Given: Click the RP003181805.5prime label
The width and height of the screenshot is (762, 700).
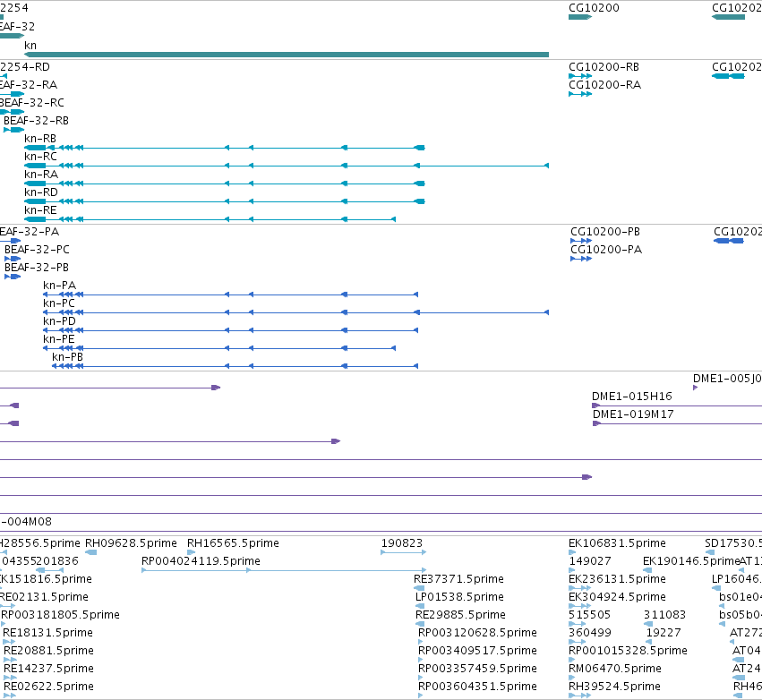Looking at the screenshot, I should [x=60, y=615].
